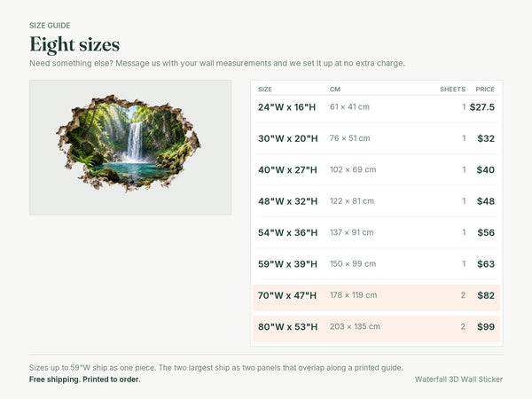Select the 24"W x 16"H size row
532x399 pixels.
point(376,107)
